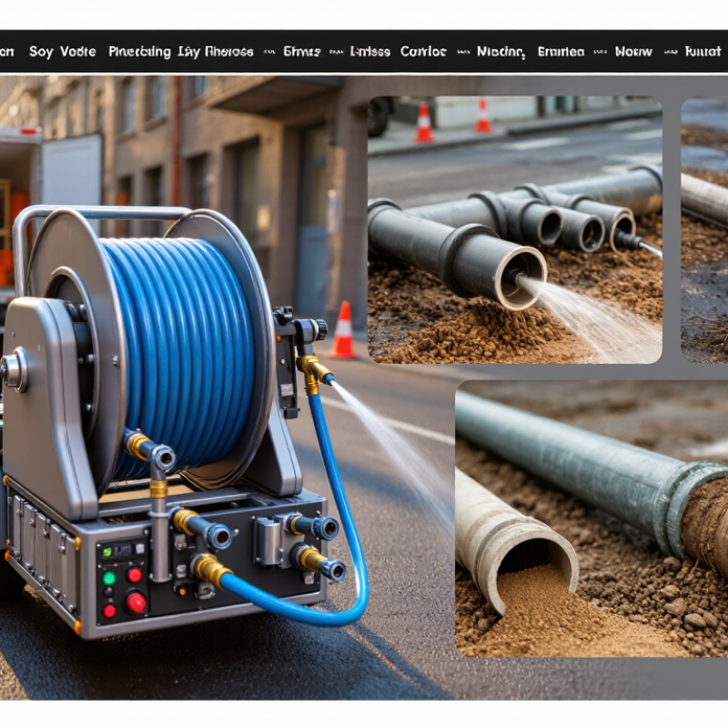Go to the 'Bimes' nav link
Viewport: 728px width, 728px height.
[x=302, y=52]
